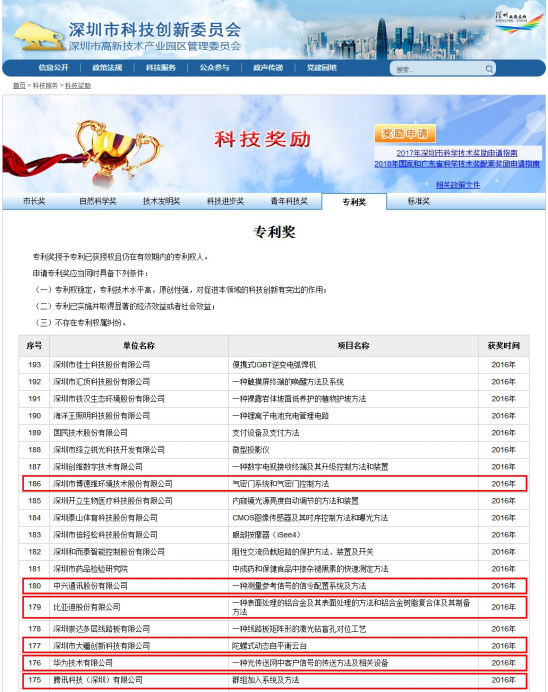Switch to the 青年科技奖 tab

[289, 201]
